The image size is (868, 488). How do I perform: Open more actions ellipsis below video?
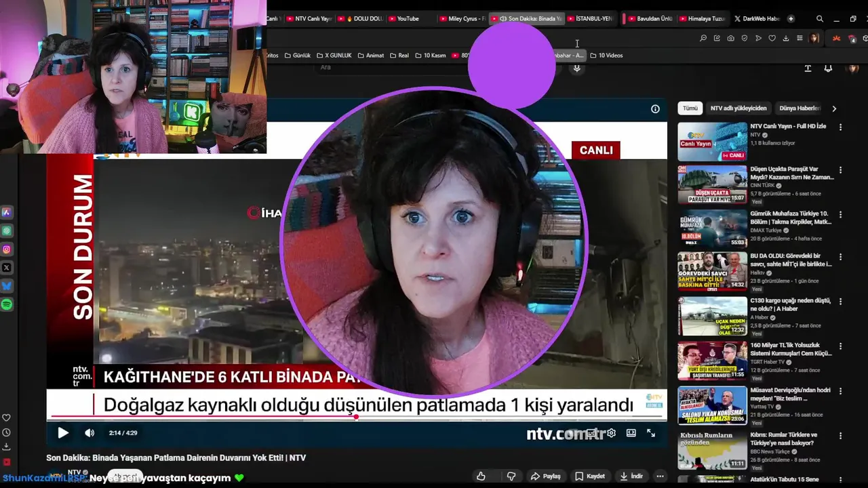tap(660, 476)
